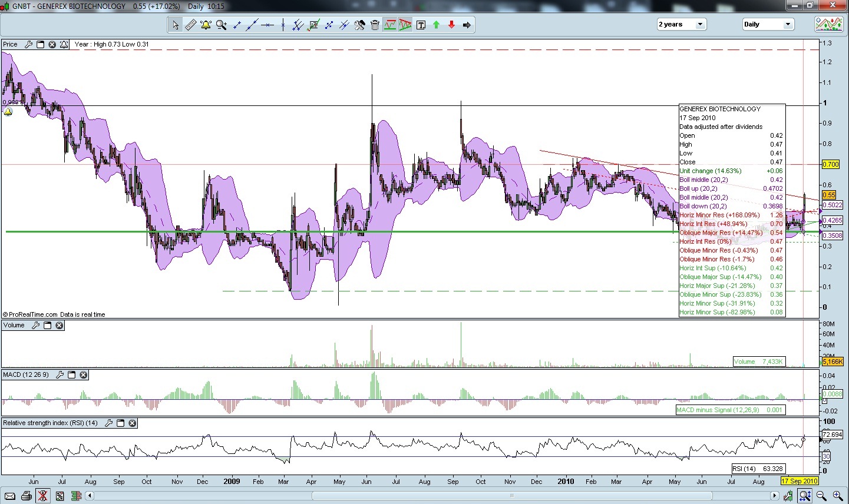The width and height of the screenshot is (849, 504).
Task: Toggle horizontal support and resistance lines
Action: (x=390, y=25)
